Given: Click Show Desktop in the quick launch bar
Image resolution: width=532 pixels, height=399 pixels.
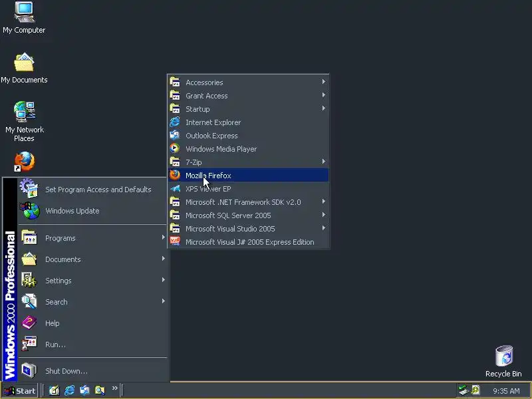Looking at the screenshot, I should [54, 390].
